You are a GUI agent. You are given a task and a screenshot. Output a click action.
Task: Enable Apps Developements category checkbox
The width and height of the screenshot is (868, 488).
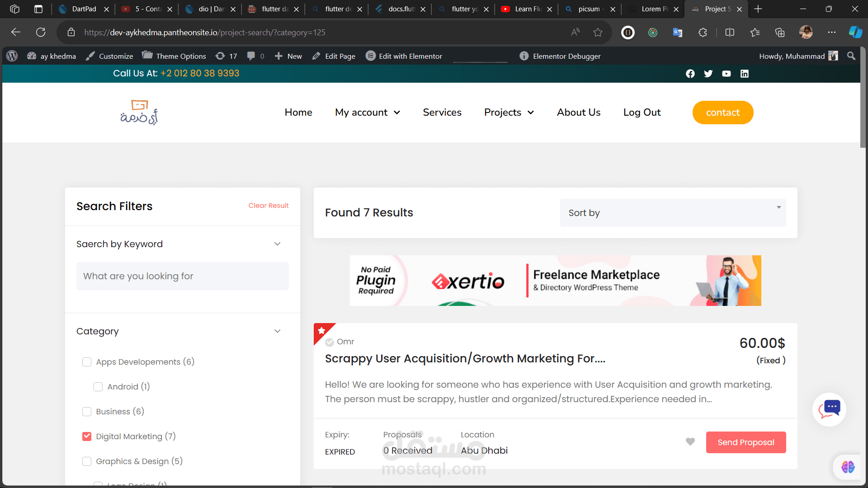click(x=87, y=362)
